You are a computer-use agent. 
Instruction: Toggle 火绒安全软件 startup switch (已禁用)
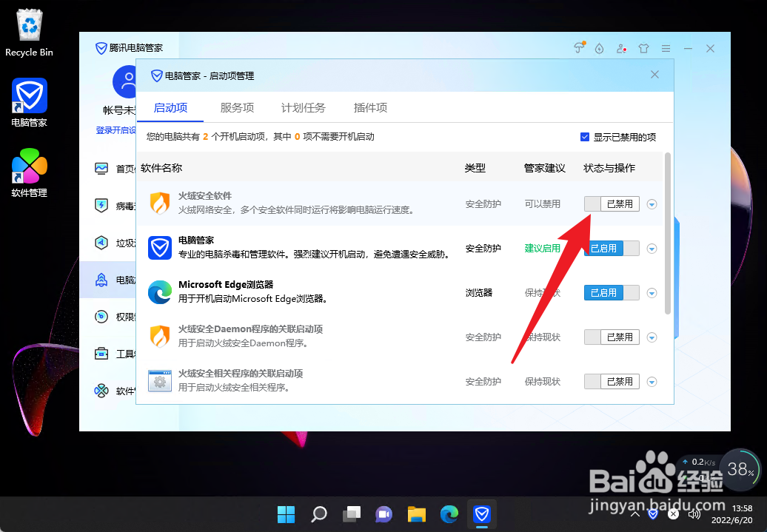[612, 204]
